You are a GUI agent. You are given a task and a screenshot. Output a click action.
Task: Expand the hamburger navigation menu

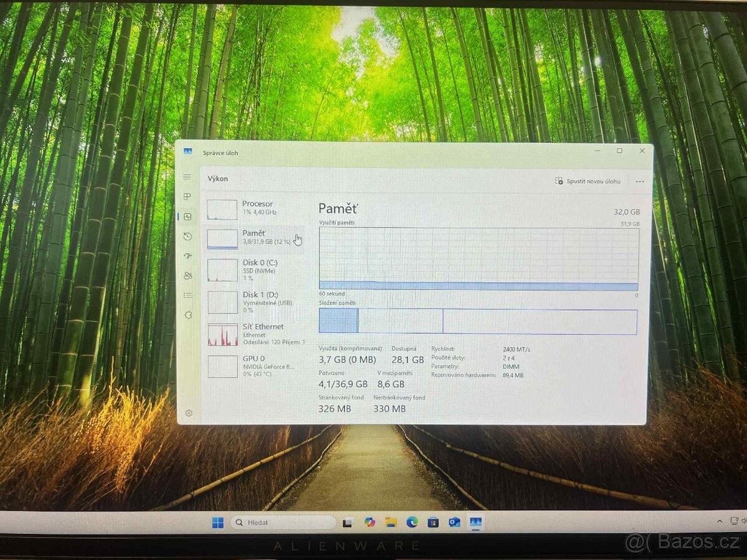coord(187,177)
